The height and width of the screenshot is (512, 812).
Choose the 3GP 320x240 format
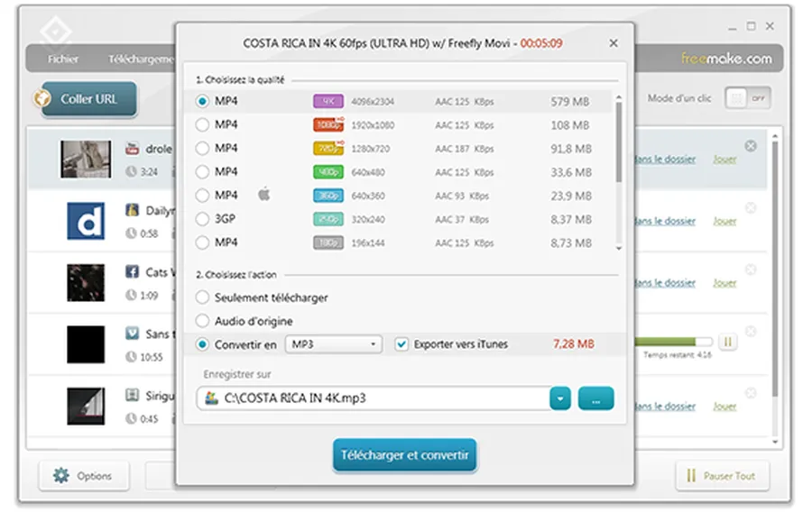point(202,219)
